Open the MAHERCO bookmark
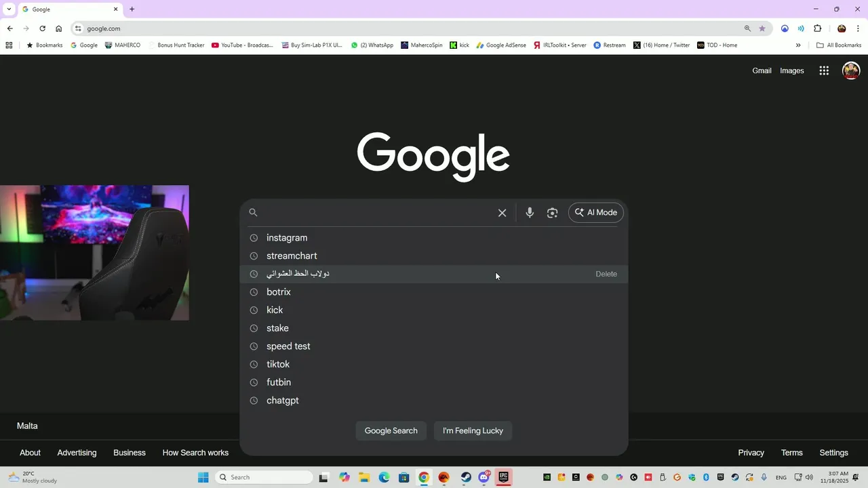 click(123, 45)
